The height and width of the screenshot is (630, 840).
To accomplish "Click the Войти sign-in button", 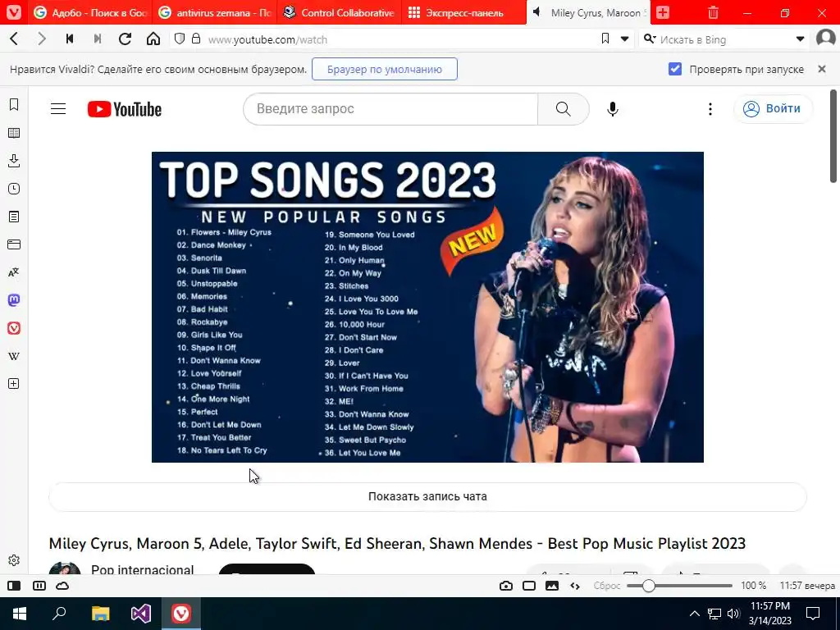I will 773,109.
